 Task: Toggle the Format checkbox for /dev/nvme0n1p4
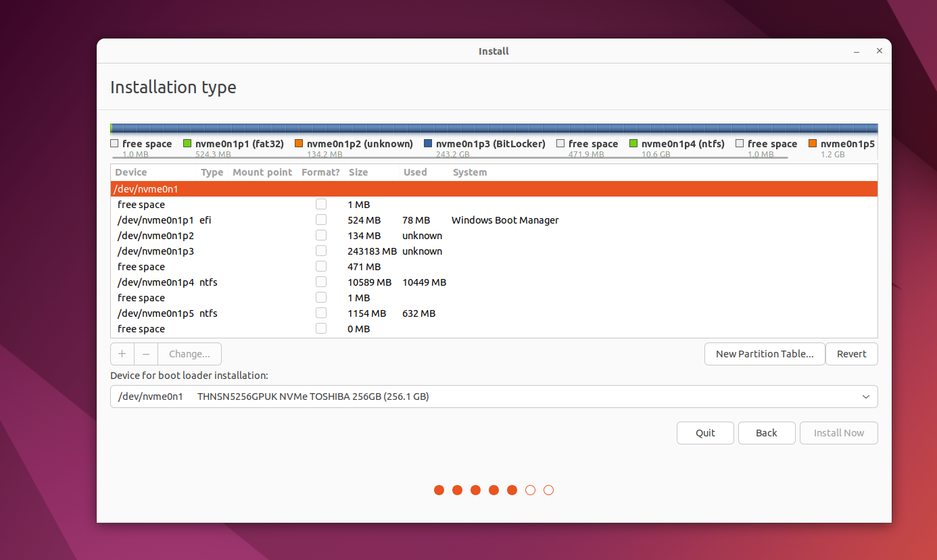coord(320,281)
